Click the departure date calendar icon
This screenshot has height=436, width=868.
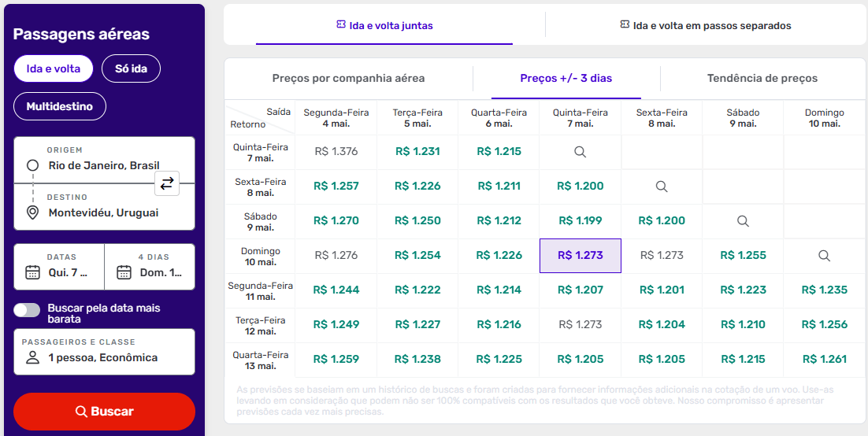pyautogui.click(x=33, y=272)
